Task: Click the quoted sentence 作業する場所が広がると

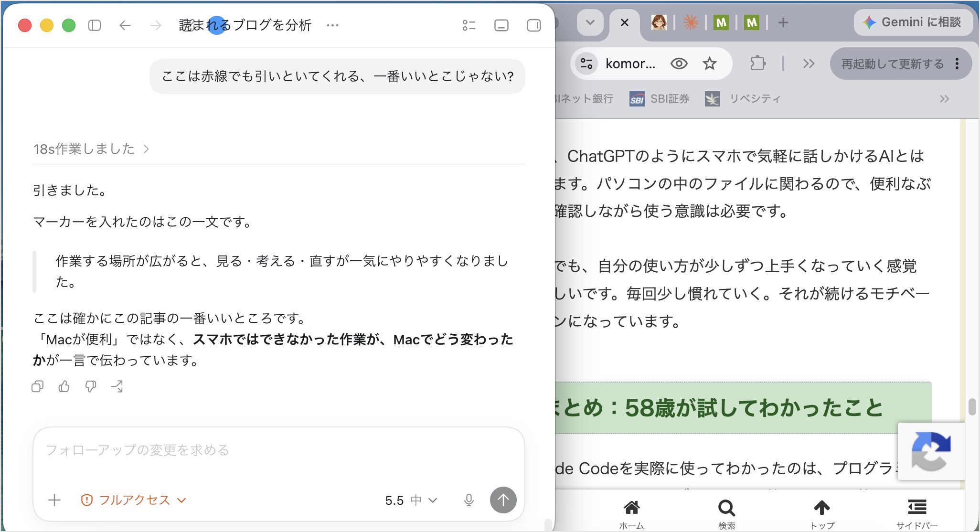Action: point(282,271)
